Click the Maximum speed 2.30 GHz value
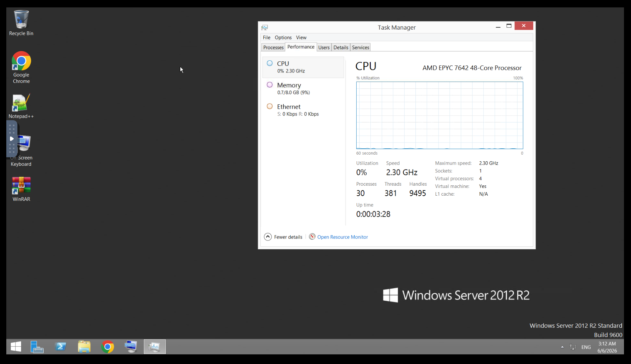This screenshot has width=631, height=364. [488, 163]
